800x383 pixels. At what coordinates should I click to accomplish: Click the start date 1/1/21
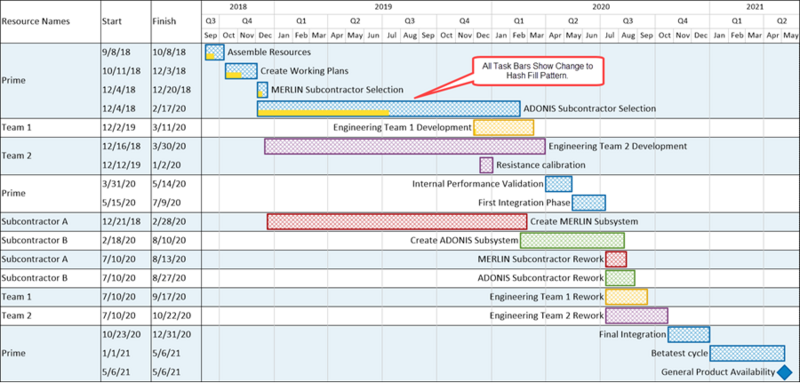point(115,353)
